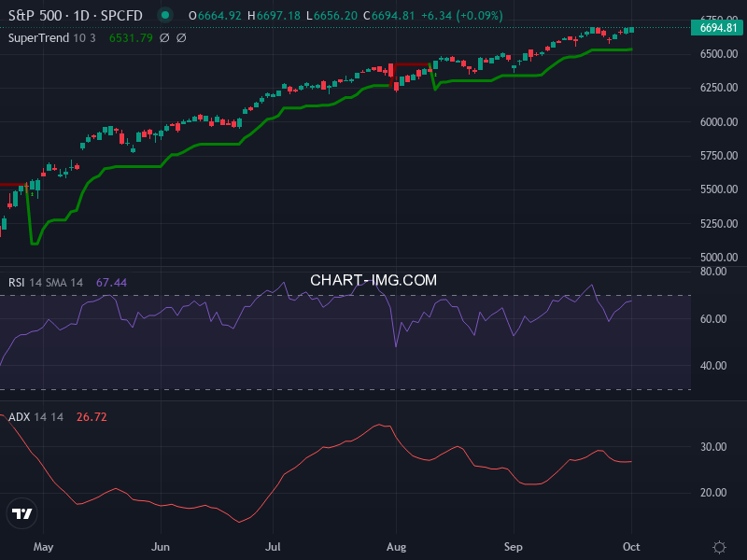Click the current price label 6694.81
This screenshot has height=560, width=747.
[718, 28]
